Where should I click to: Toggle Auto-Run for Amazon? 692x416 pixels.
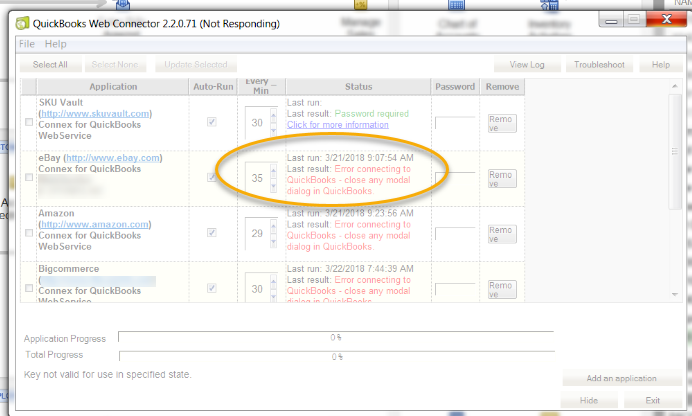pos(212,232)
